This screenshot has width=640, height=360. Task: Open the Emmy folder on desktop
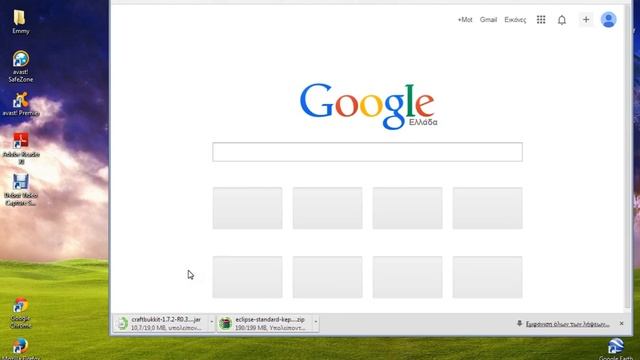click(20, 22)
